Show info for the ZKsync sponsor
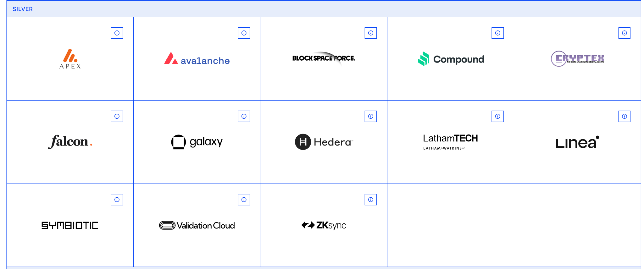The width and height of the screenshot is (644, 269). click(x=371, y=200)
